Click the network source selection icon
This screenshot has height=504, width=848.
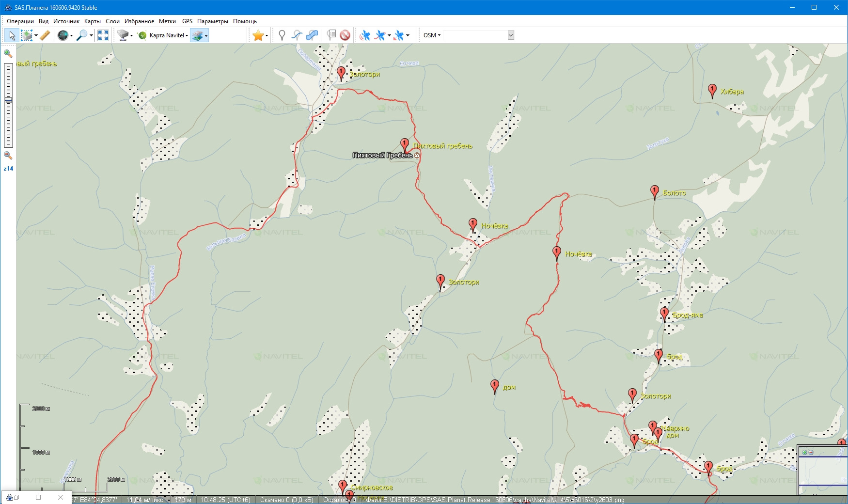123,35
